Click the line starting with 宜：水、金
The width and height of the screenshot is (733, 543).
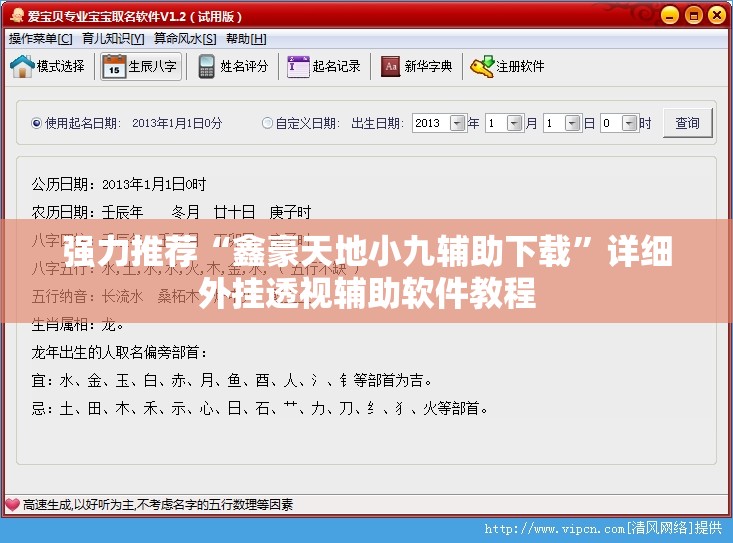[x=232, y=380]
